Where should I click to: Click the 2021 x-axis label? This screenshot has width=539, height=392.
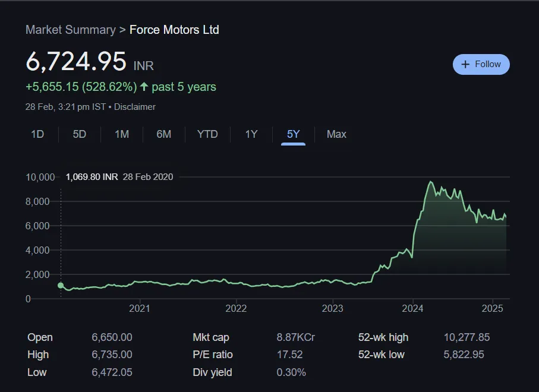coord(140,308)
